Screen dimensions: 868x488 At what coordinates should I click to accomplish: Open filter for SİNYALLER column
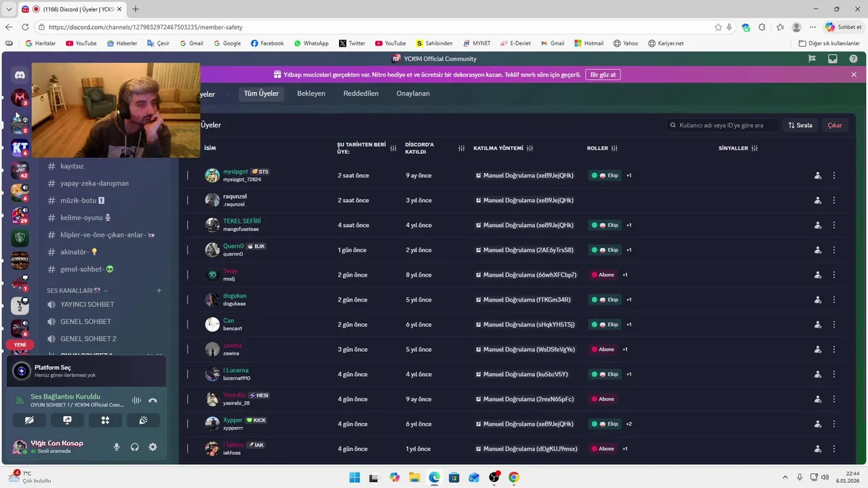(x=754, y=148)
